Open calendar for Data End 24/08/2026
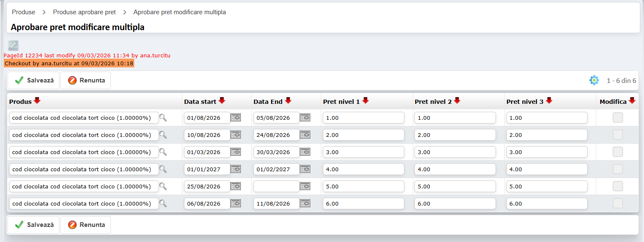Screen dimensions: 644x242 pyautogui.click(x=305, y=135)
